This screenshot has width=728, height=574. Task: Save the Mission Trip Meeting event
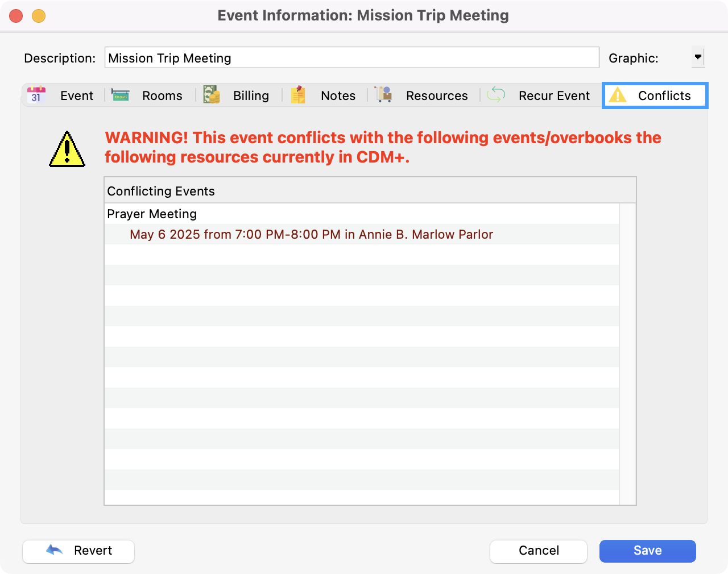tap(647, 551)
